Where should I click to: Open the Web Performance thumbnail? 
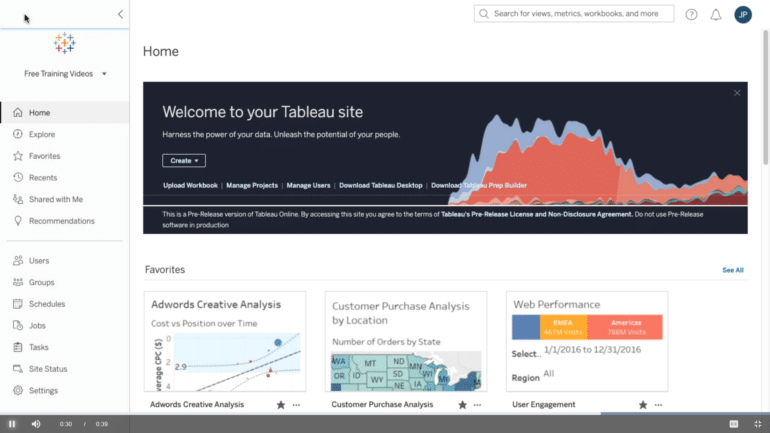[x=587, y=342]
